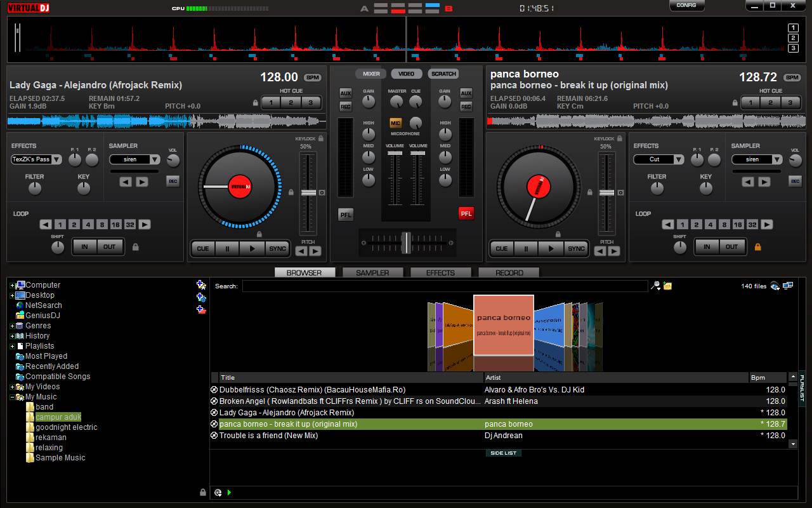Screen dimensions: 812x508
Task: Open the BROWSER tab
Action: pyautogui.click(x=304, y=272)
